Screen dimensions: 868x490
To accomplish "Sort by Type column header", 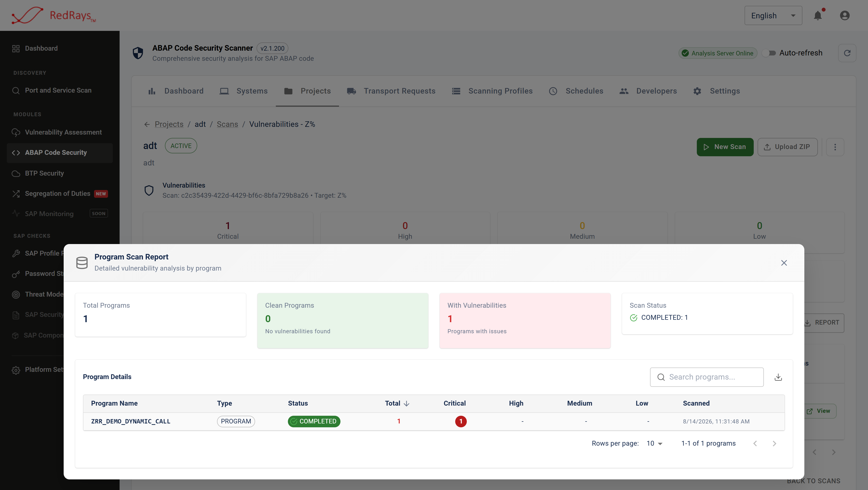I will click(x=224, y=403).
